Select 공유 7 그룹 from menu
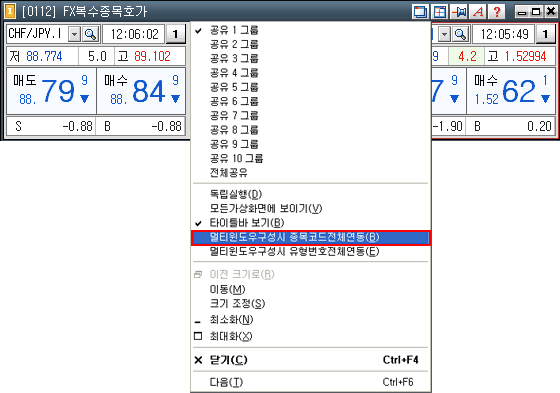Image resolution: width=560 pixels, height=393 pixels. click(310, 116)
